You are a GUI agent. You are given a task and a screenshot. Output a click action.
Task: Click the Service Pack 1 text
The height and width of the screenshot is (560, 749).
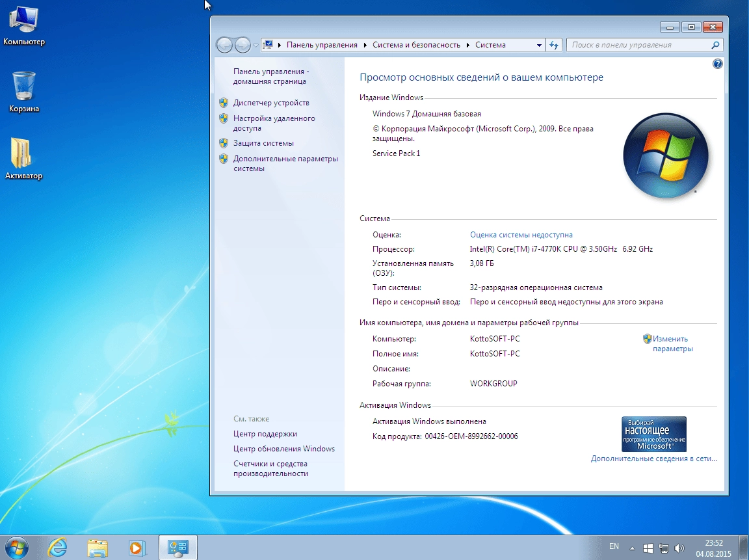click(397, 153)
